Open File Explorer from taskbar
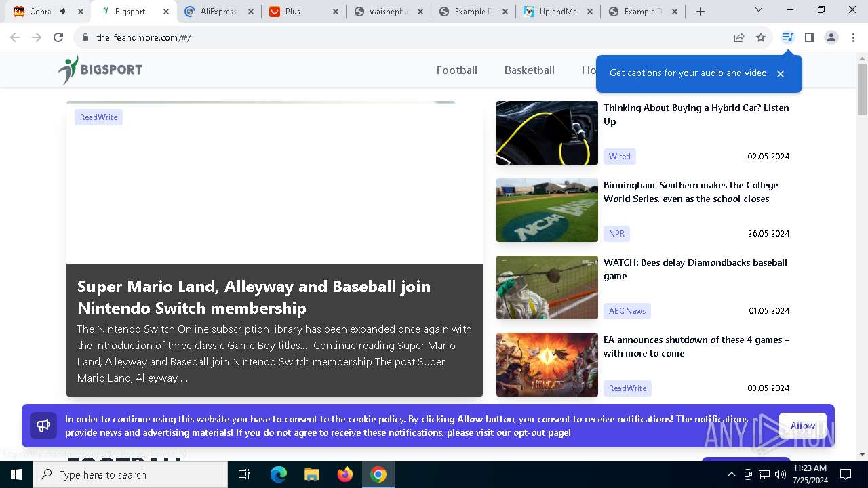The image size is (868, 488). pos(311,474)
